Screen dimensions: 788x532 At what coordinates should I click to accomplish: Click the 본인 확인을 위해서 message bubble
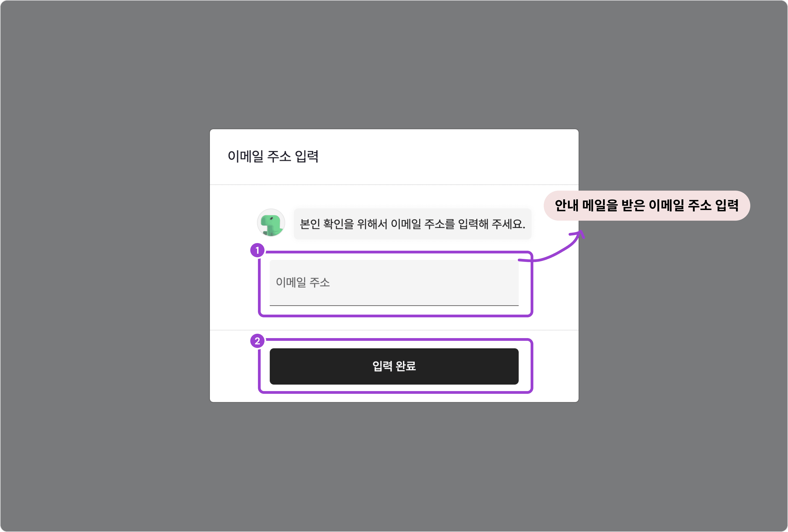coord(412,224)
